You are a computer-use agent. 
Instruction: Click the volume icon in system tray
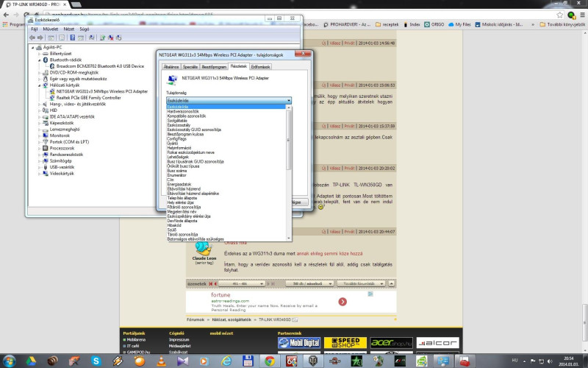coord(550,361)
